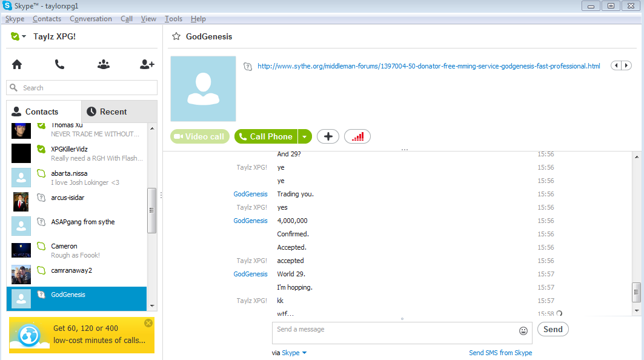Open the Skype Home icon
This screenshot has width=644, height=360.
pyautogui.click(x=17, y=64)
